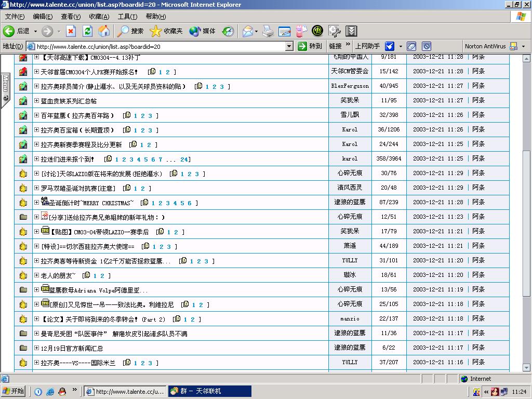Click the 转到 Go button
Image resolution: width=532 pixels, height=399 pixels.
coord(310,46)
